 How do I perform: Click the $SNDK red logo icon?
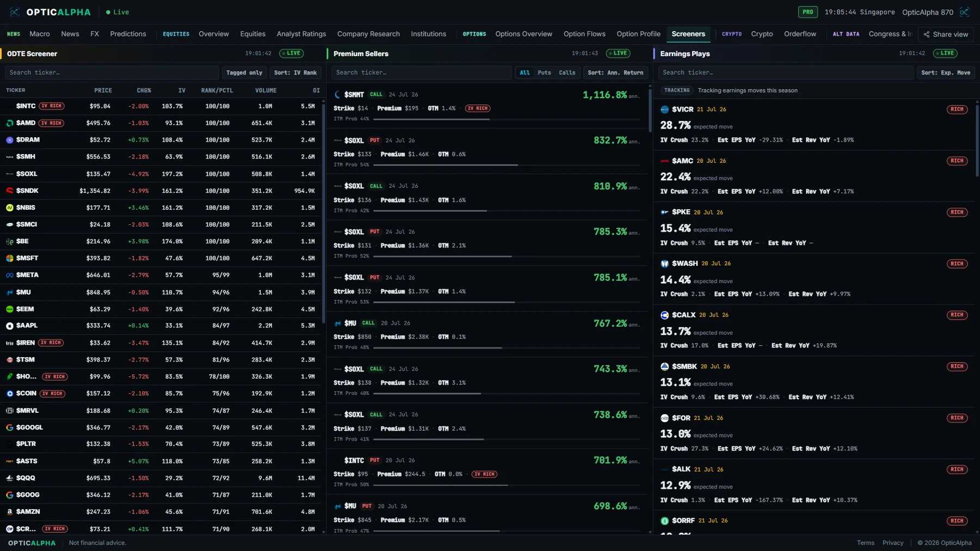click(x=10, y=191)
